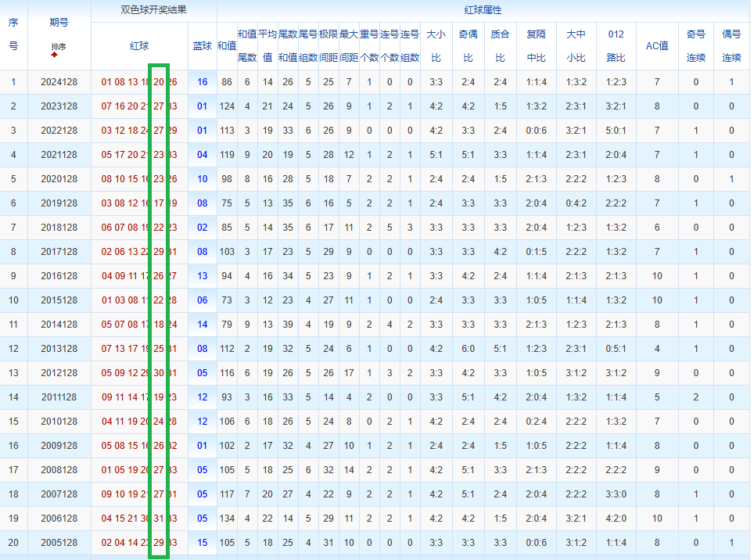
Task: Click blue ball 02 in row 2018128
Action: 203,228
